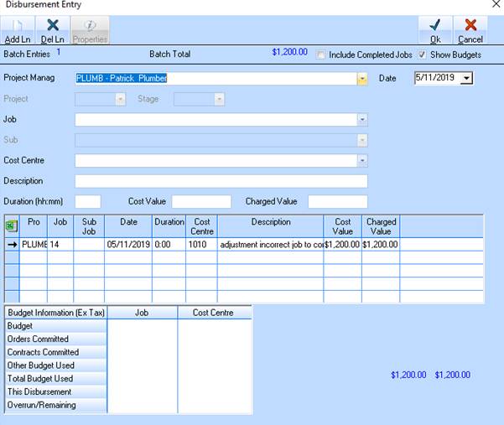
Task: Click the Del Ln delete line icon
Action: click(x=53, y=30)
